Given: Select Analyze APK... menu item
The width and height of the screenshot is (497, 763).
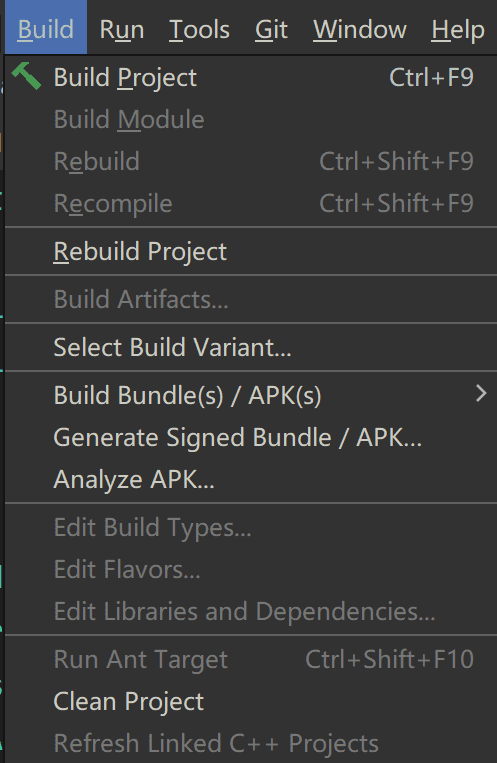Looking at the screenshot, I should (x=251, y=479).
